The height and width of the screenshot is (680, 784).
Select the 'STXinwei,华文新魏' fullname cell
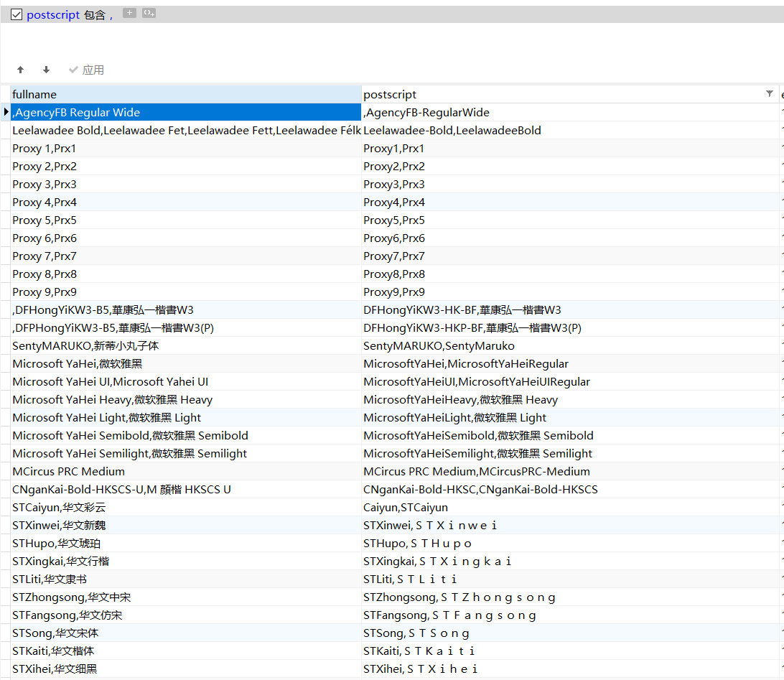click(185, 526)
